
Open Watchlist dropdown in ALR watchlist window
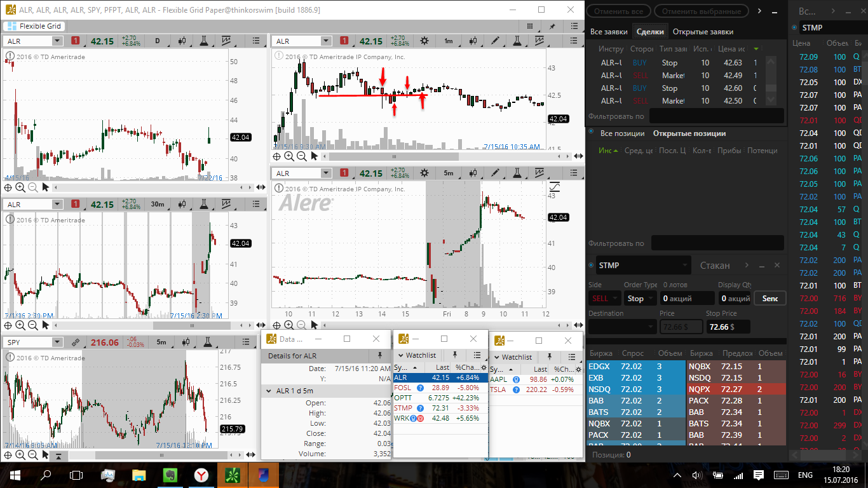pos(417,355)
